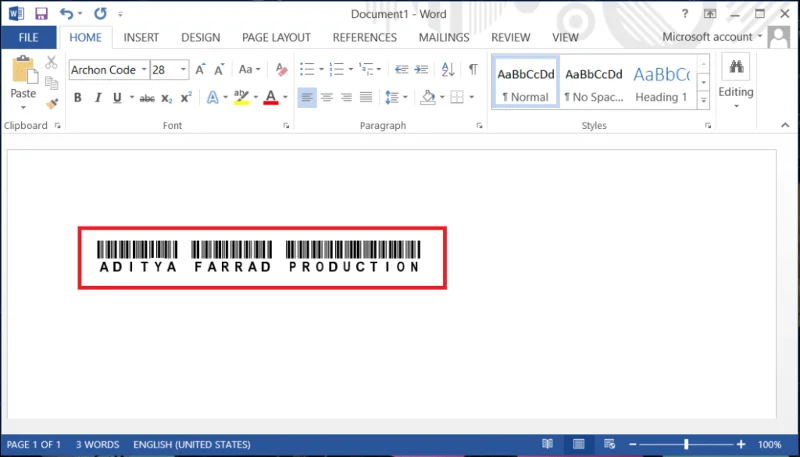Toggle Strikethrough formatting
The height and width of the screenshot is (457, 800).
[147, 98]
